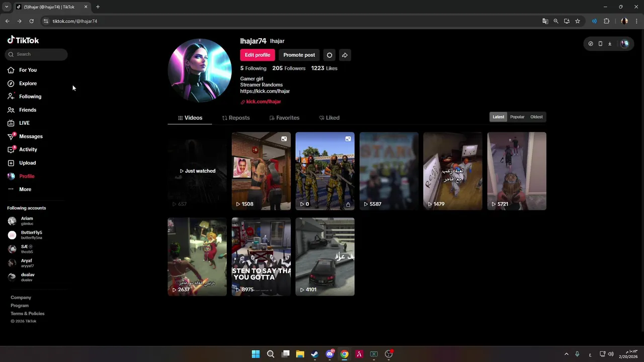Open the Explore page
The image size is (644, 362).
click(x=28, y=83)
